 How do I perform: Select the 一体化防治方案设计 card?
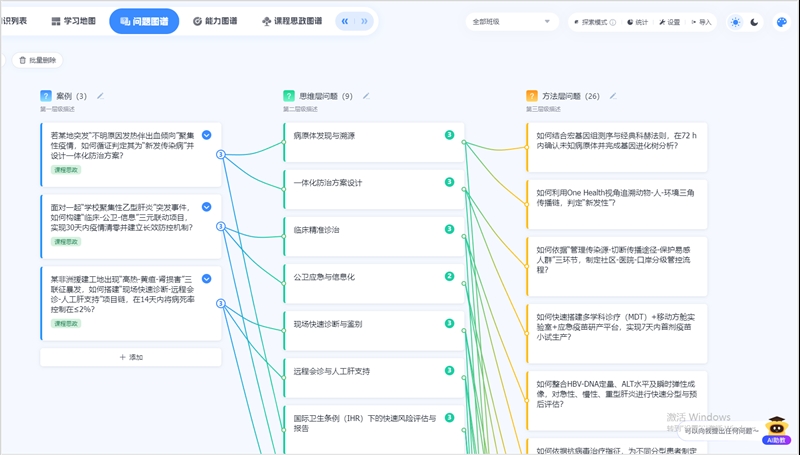(x=374, y=189)
